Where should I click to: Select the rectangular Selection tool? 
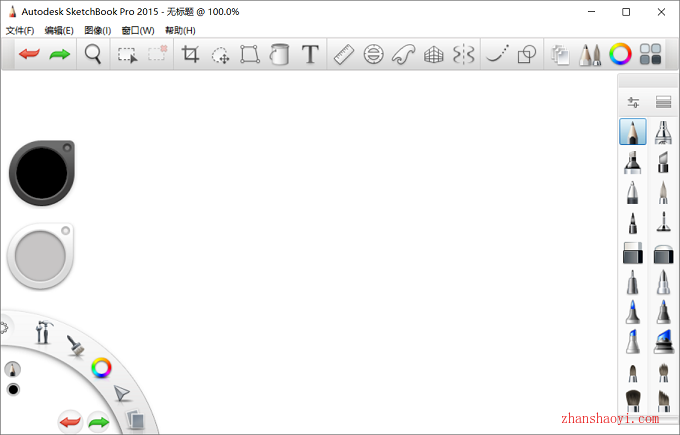coord(128,55)
